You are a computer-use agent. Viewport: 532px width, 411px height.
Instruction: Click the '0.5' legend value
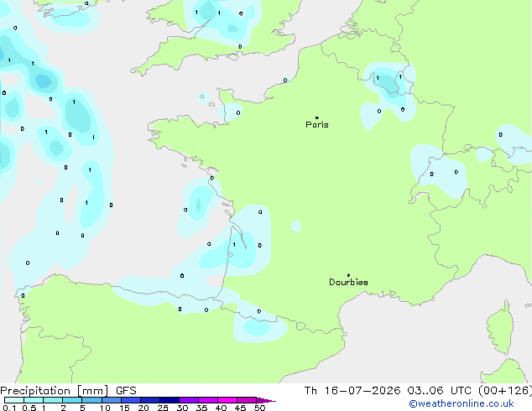point(29,408)
